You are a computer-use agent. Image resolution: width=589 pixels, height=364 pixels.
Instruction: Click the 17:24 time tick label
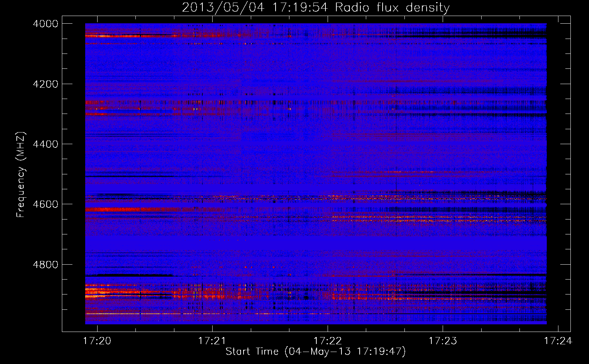[558, 341]
